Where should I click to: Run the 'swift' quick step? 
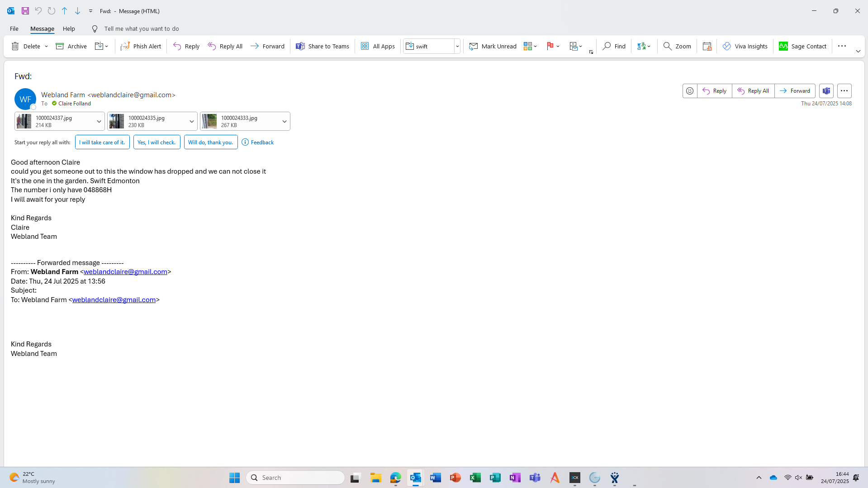(x=429, y=46)
